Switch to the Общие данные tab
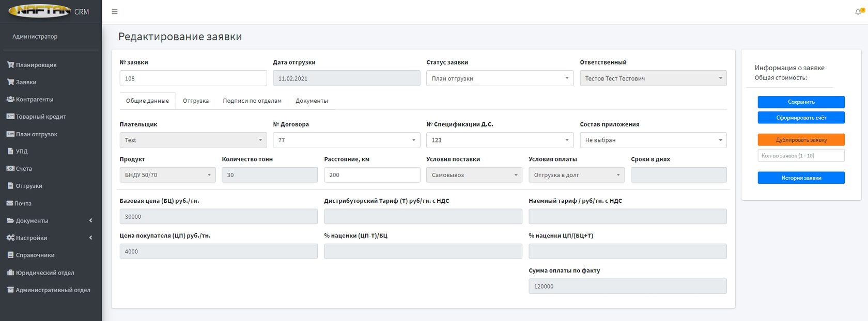868x321 pixels. [x=147, y=101]
